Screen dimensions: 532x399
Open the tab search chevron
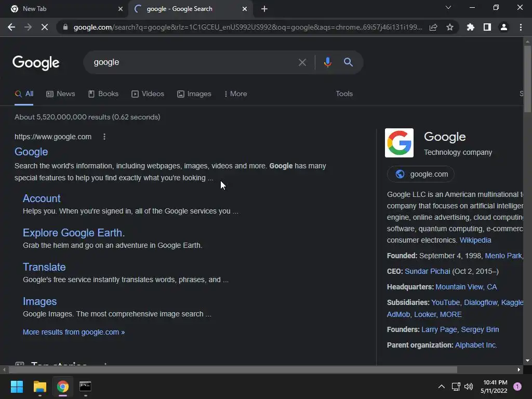(448, 7)
